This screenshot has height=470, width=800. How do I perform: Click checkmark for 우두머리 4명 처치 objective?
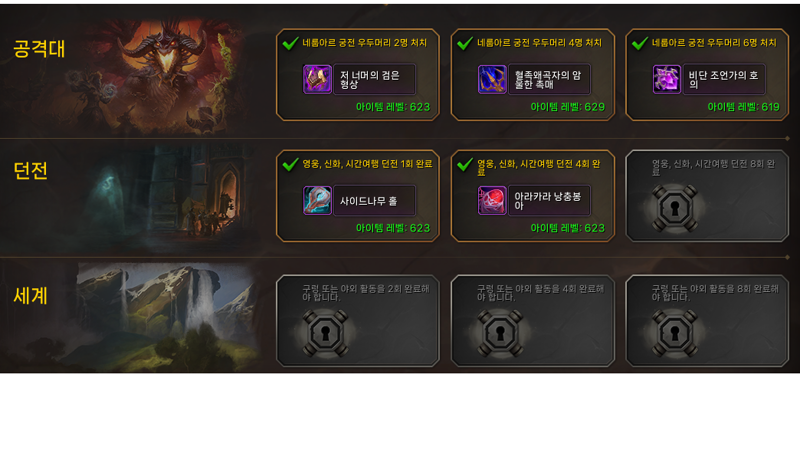(x=465, y=43)
